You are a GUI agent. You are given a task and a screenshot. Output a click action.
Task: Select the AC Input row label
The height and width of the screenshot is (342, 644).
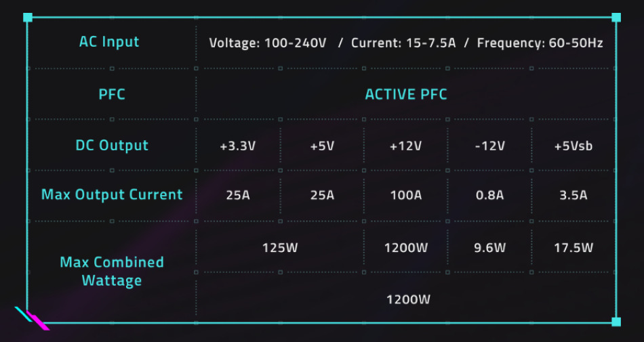pyautogui.click(x=109, y=42)
